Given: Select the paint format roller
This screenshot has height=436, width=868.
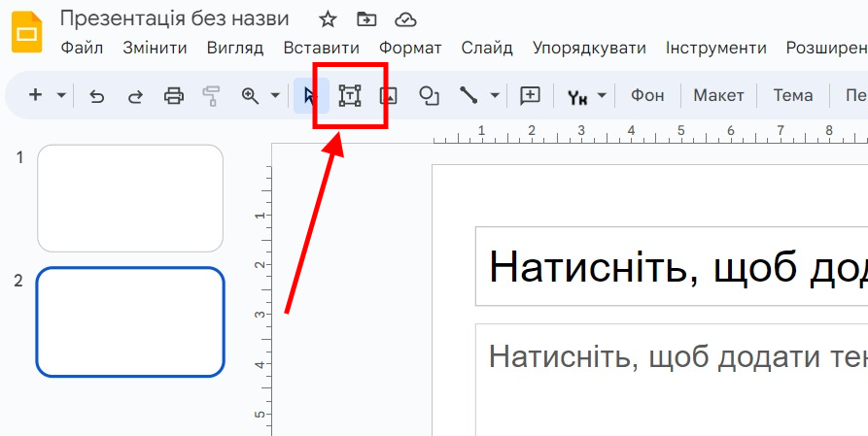Looking at the screenshot, I should [x=211, y=96].
